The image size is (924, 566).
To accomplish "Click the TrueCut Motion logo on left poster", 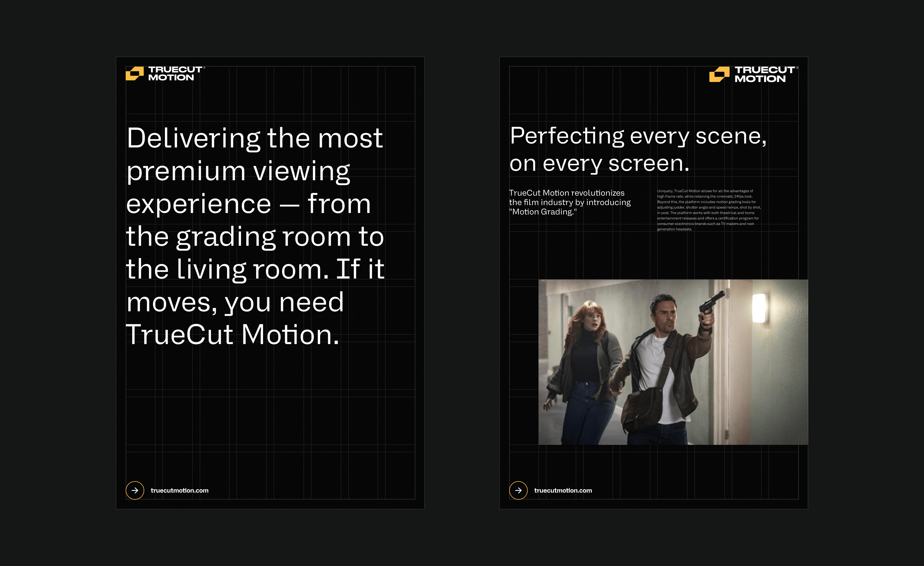I will (165, 73).
